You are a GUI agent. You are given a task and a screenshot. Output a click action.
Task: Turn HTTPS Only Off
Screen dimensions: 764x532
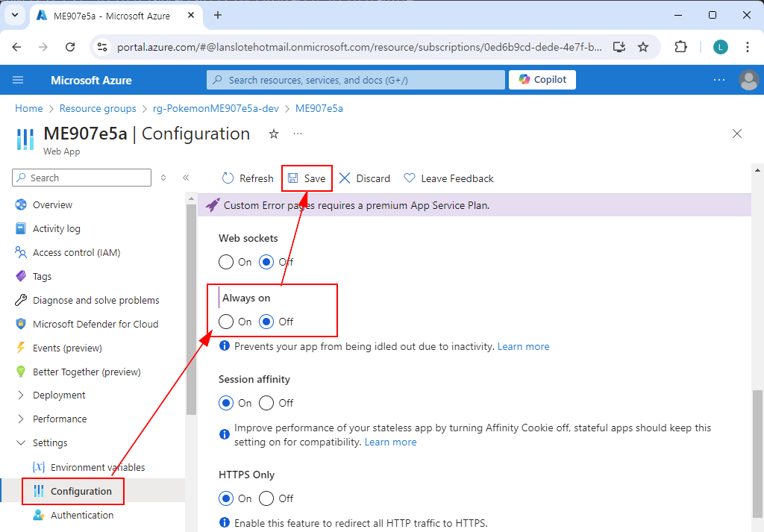(266, 498)
